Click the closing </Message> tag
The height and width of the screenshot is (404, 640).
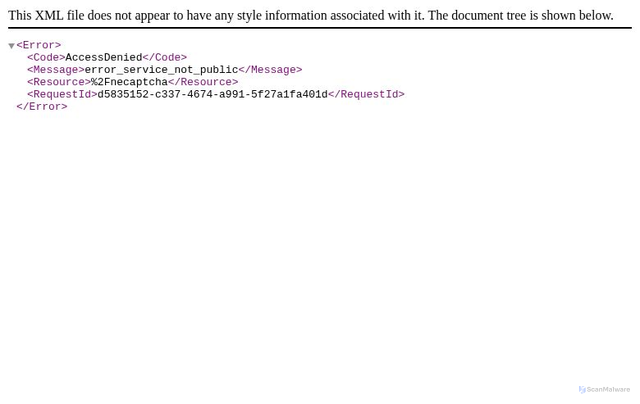pos(270,70)
